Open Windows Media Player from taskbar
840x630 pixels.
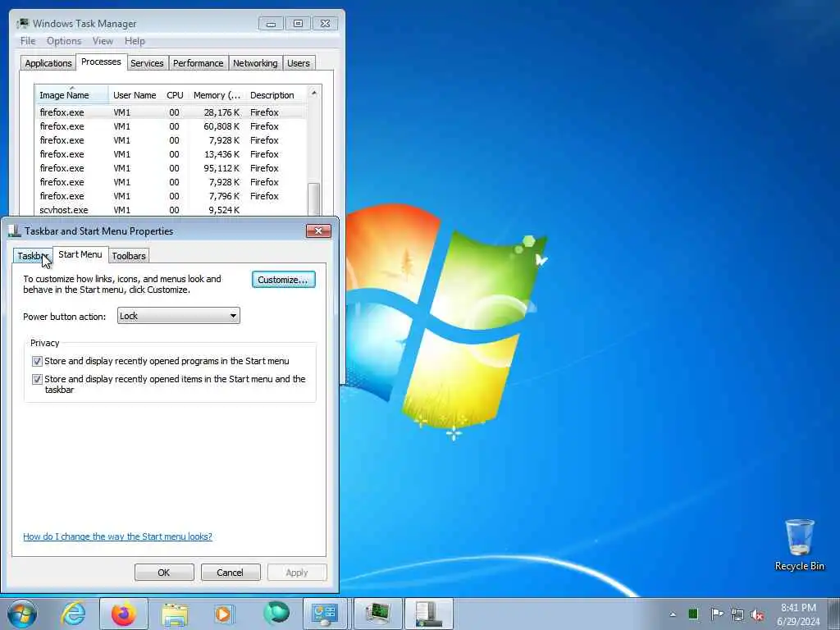point(224,614)
